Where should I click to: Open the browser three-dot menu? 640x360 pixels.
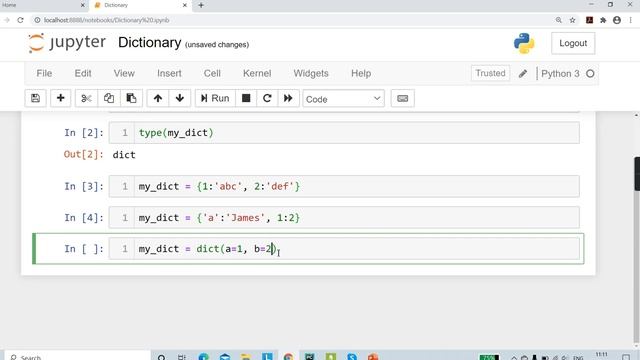(631, 20)
